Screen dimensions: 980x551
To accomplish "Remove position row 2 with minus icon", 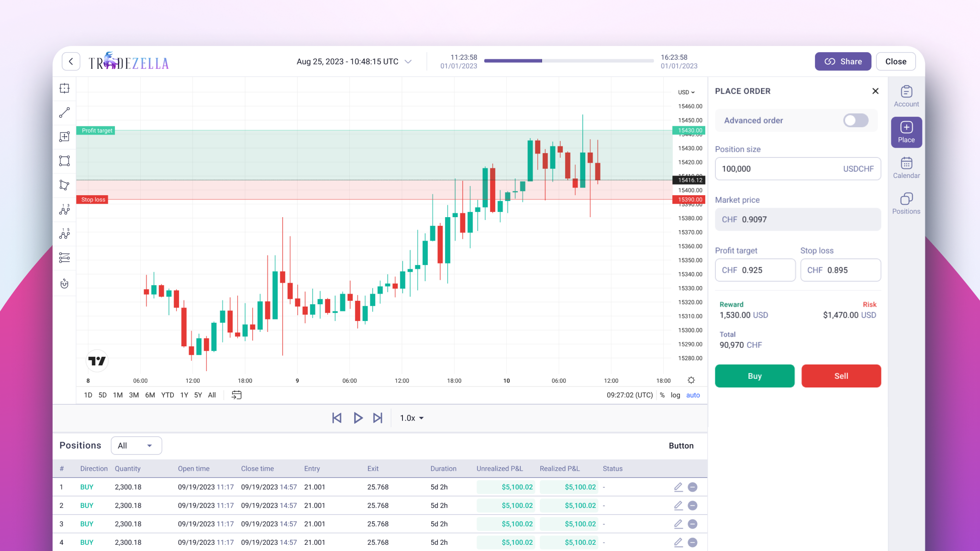I will 692,506.
